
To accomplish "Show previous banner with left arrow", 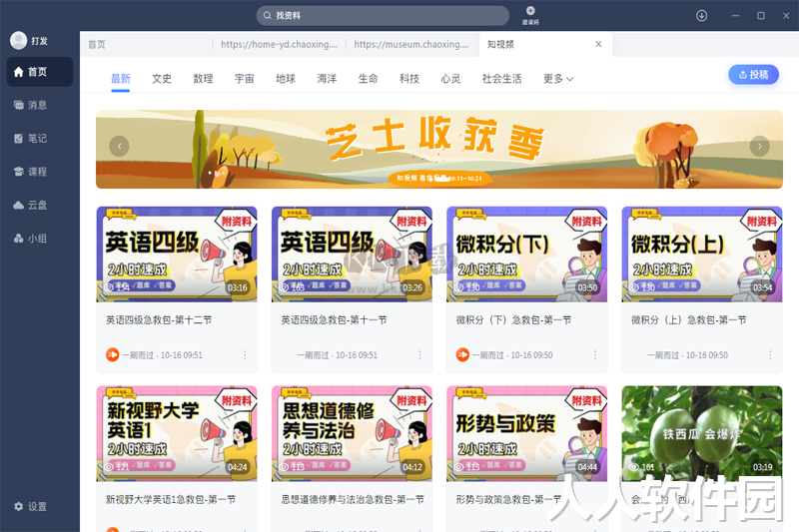I will coord(119,147).
